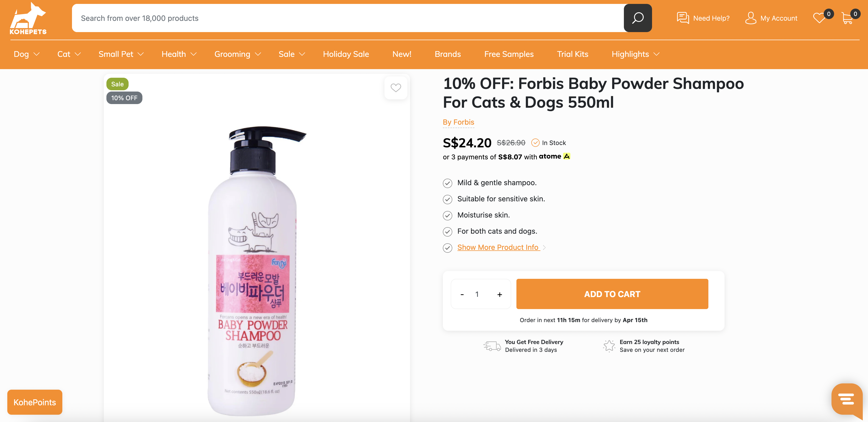Open My Account user icon
The image size is (868, 422).
[x=750, y=18]
